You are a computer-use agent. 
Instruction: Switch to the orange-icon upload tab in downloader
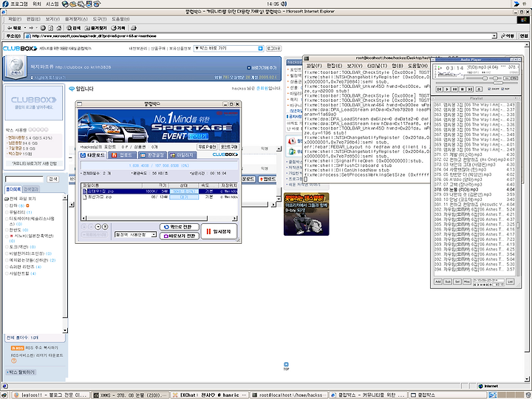pos(123,155)
